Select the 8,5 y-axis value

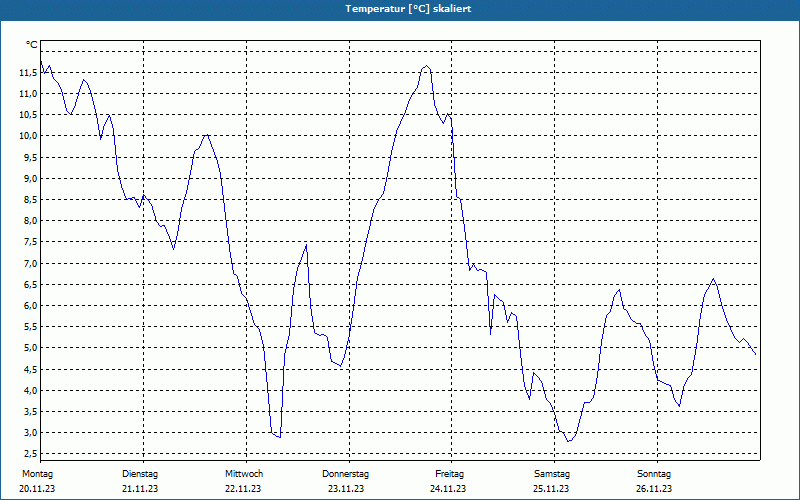(30, 200)
